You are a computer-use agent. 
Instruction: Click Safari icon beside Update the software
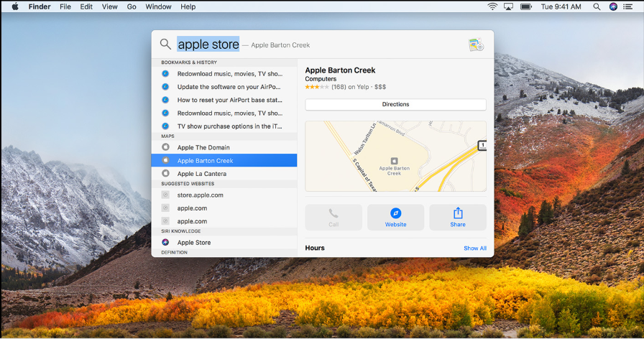pyautogui.click(x=165, y=87)
